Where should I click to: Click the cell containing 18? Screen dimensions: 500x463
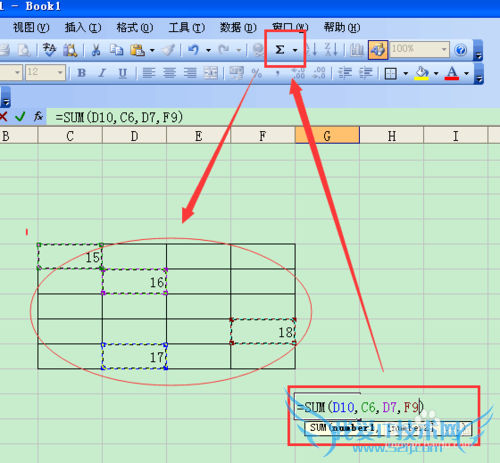tap(263, 332)
